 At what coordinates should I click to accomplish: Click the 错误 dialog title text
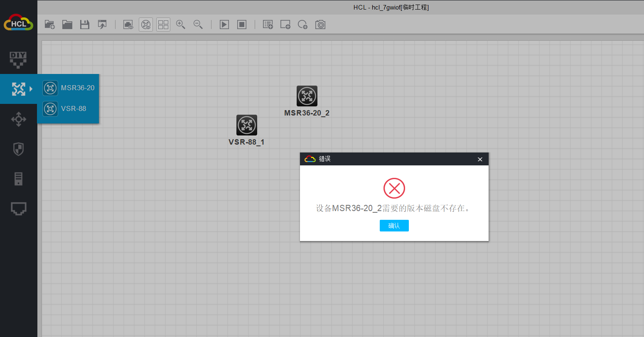tap(324, 159)
